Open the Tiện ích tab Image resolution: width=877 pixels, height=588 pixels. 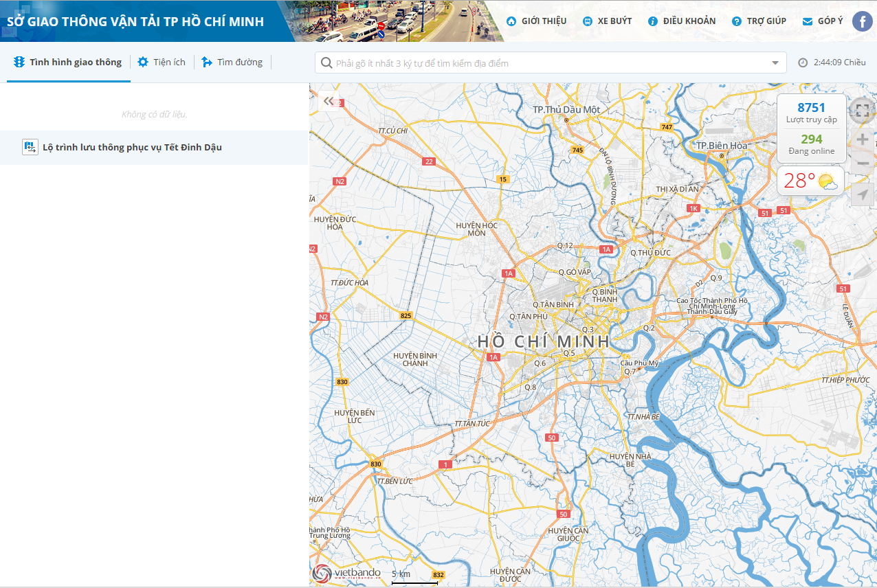tap(162, 62)
